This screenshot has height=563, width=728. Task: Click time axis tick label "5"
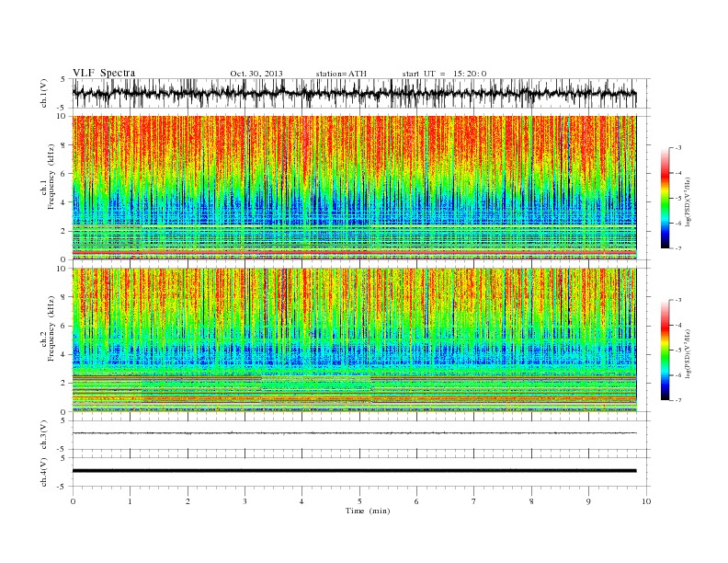tap(359, 501)
